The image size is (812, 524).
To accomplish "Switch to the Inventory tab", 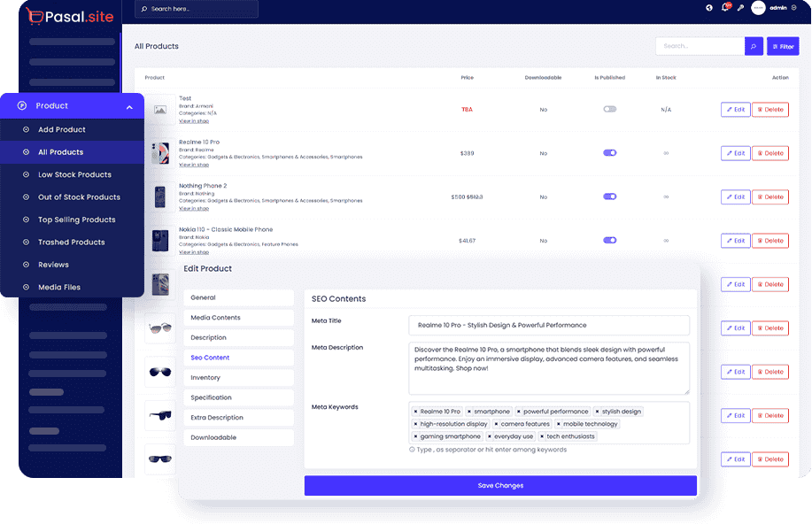I will [239, 377].
